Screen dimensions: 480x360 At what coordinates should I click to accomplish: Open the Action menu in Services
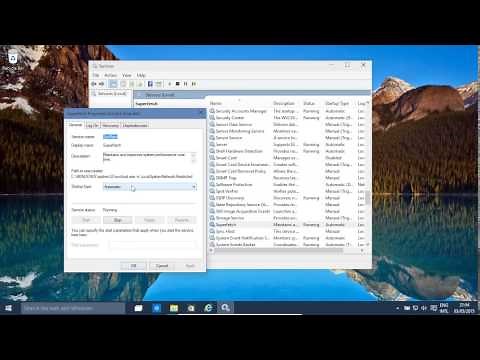click(110, 75)
